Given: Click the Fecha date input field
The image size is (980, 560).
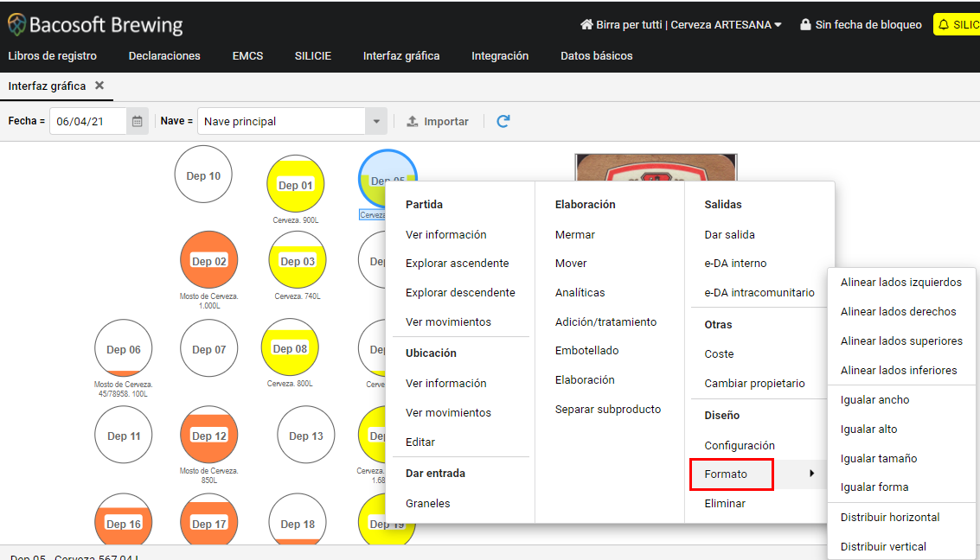Looking at the screenshot, I should click(x=88, y=121).
